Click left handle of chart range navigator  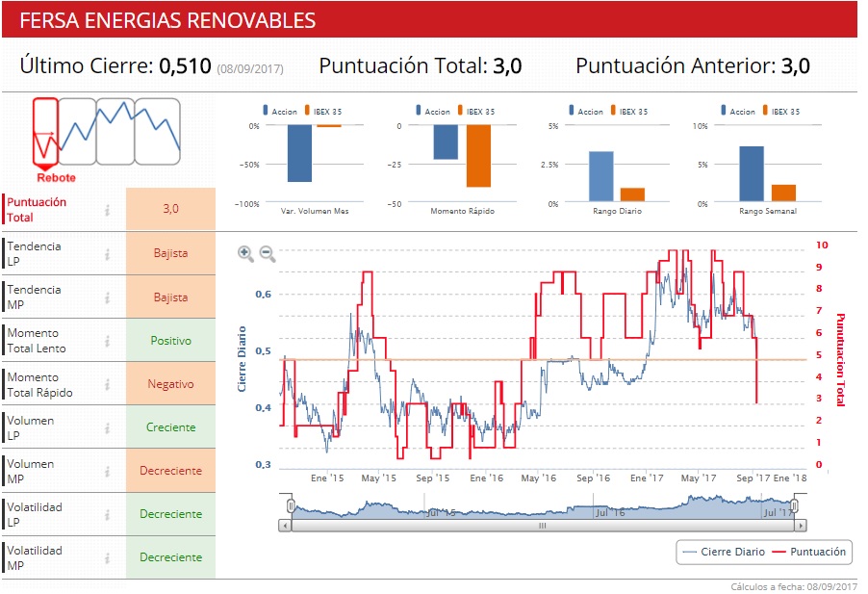(x=292, y=505)
